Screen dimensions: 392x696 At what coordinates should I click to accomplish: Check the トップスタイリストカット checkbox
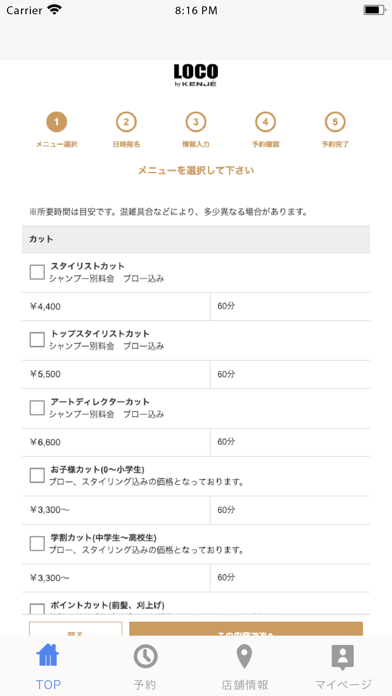click(x=37, y=340)
